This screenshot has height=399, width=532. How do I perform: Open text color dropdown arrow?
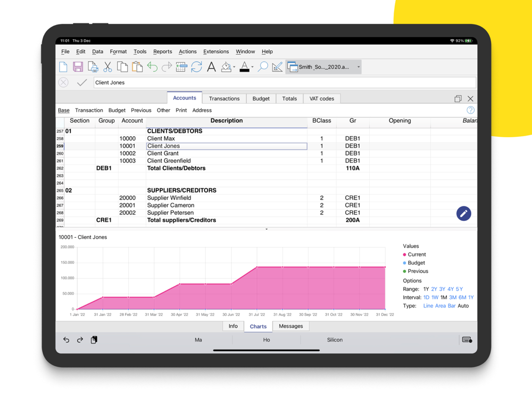(252, 67)
